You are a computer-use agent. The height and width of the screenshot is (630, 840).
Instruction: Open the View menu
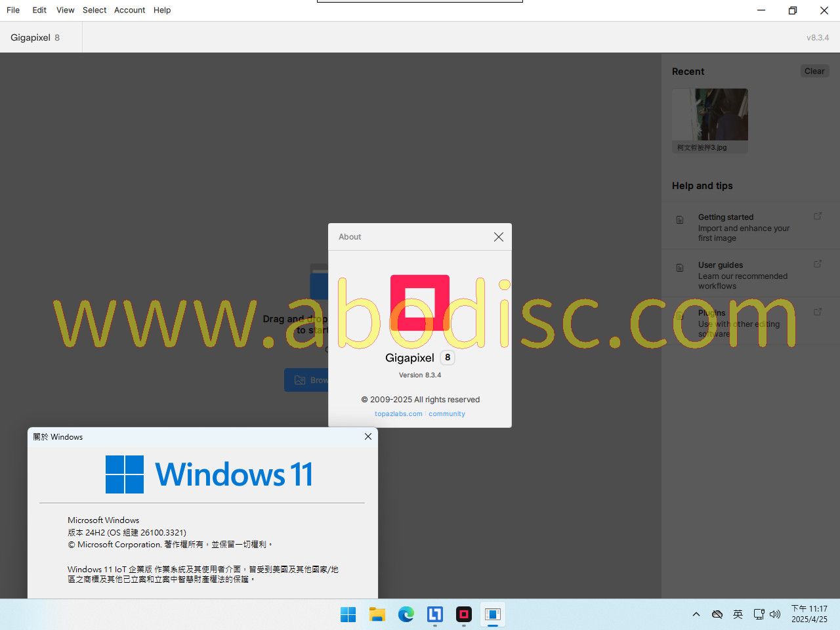65,10
